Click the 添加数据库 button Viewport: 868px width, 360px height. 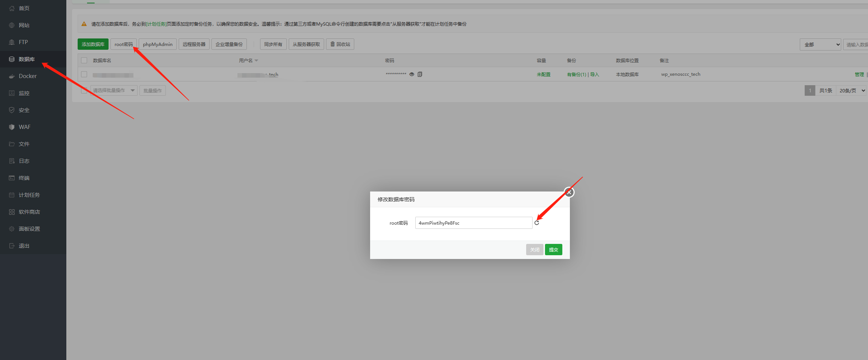(93, 44)
